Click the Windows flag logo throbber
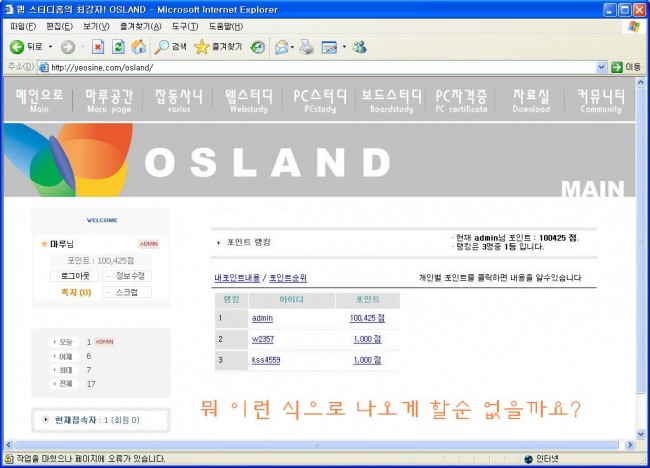This screenshot has width=650, height=468. 633,26
